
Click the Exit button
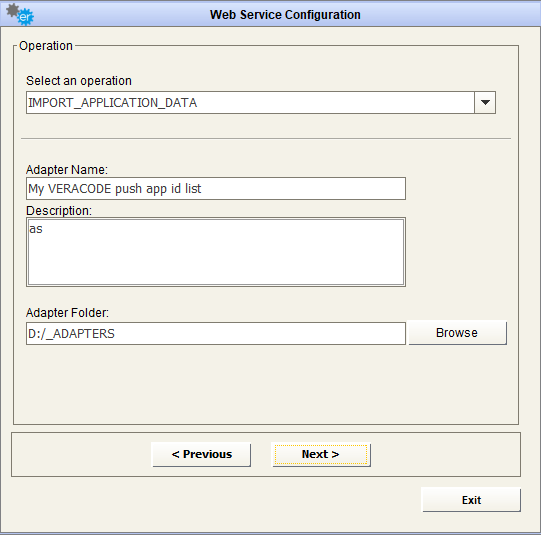click(x=471, y=500)
